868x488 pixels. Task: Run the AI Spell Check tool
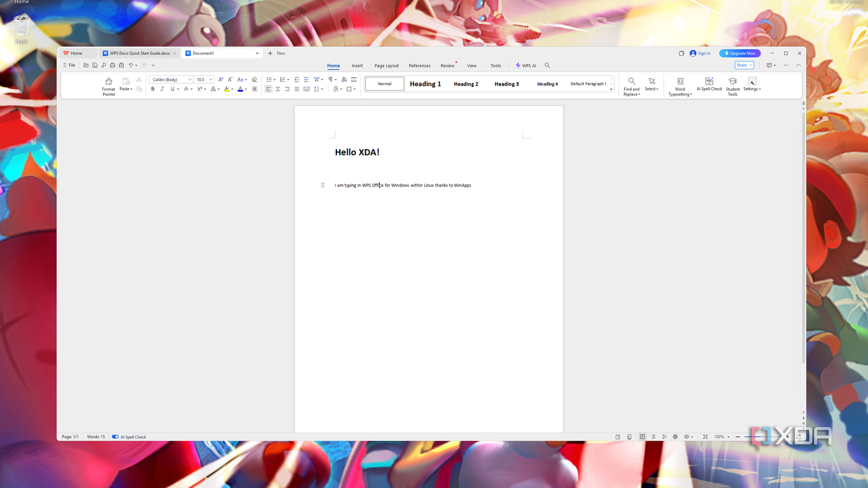(709, 85)
